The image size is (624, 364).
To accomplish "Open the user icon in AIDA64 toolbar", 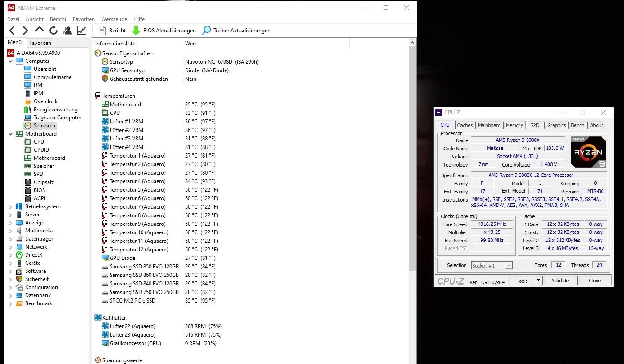I will click(67, 31).
